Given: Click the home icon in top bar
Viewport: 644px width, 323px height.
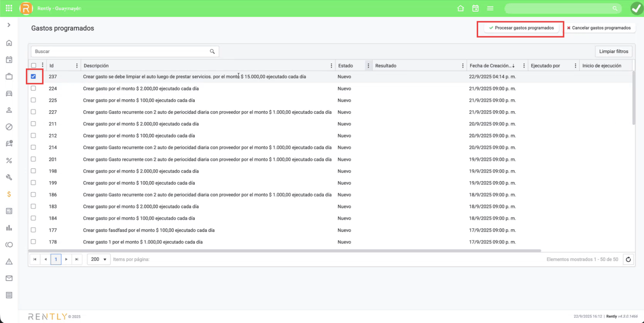Looking at the screenshot, I should (460, 8).
